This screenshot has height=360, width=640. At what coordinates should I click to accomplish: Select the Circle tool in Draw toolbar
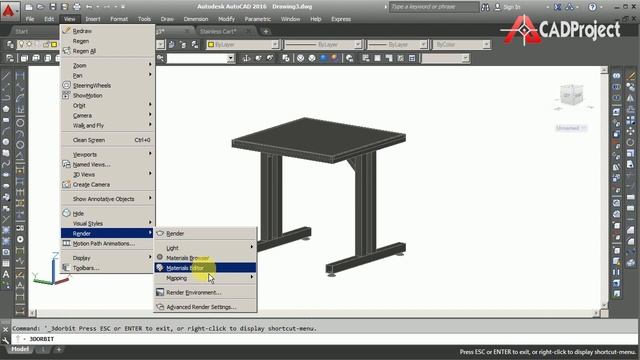pyautogui.click(x=6, y=142)
